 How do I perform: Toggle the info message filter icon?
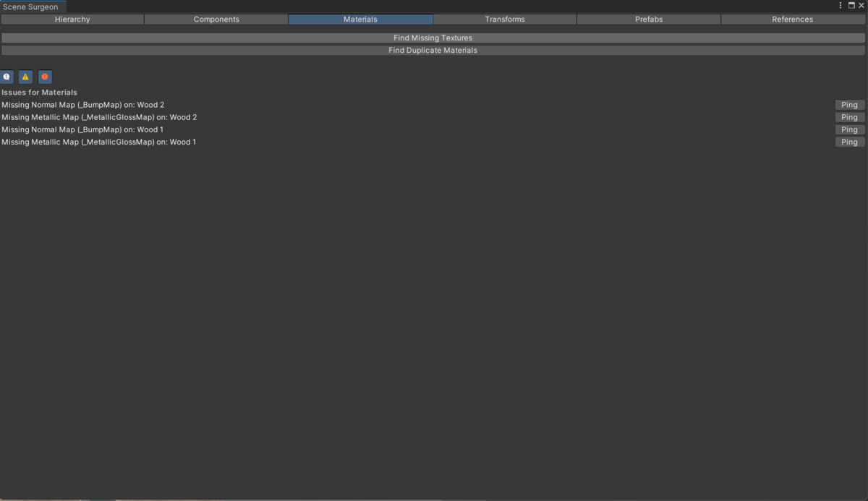tap(7, 77)
